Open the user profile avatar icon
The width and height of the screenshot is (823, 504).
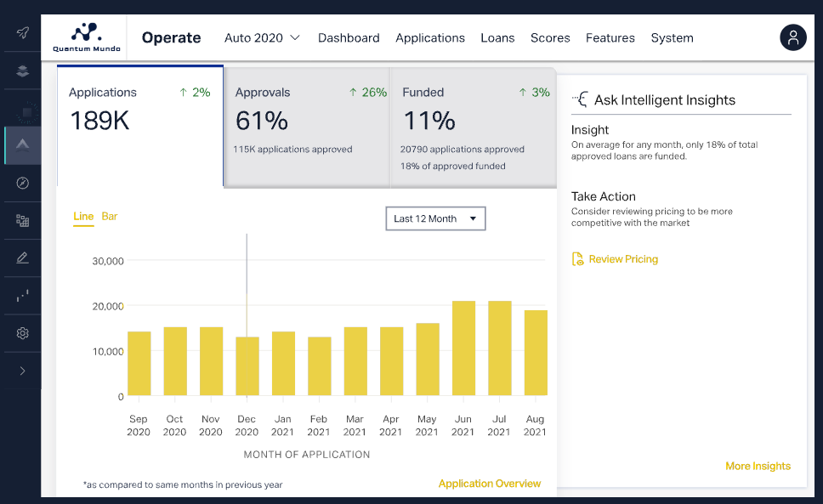pos(792,37)
